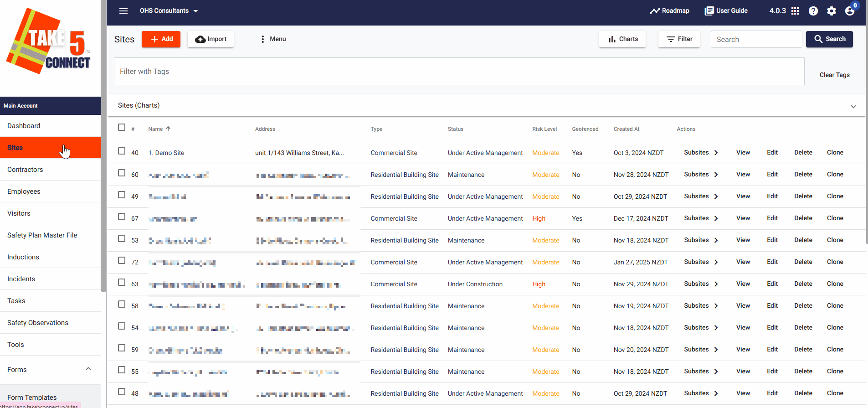Click the sidebar vertical scrollbar
Viewport: 868px width, 408px height.
point(103,146)
